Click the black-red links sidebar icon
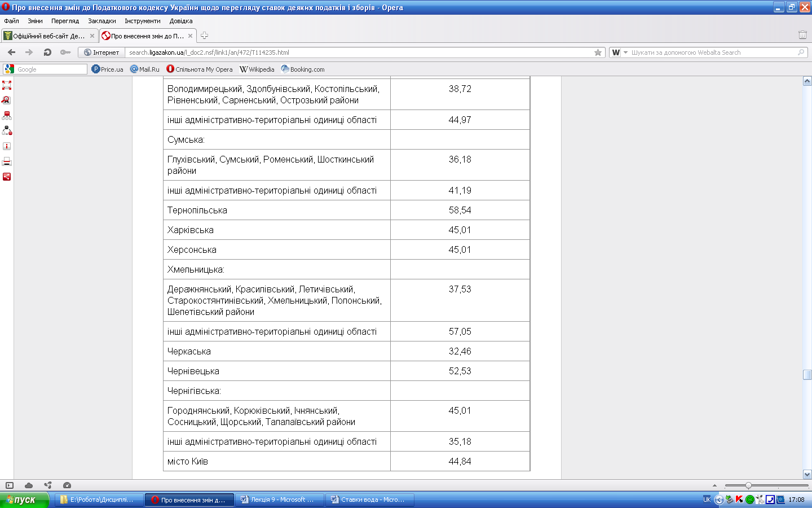The height and width of the screenshot is (508, 812). (x=7, y=130)
